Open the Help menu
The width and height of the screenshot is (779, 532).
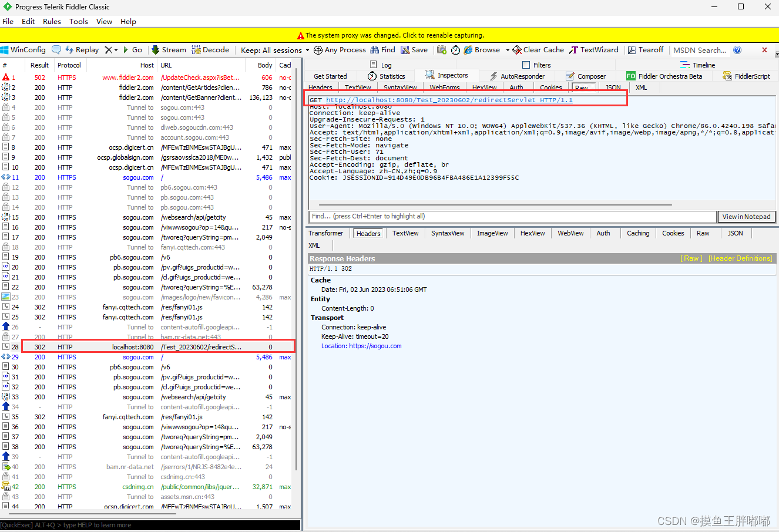coord(128,21)
